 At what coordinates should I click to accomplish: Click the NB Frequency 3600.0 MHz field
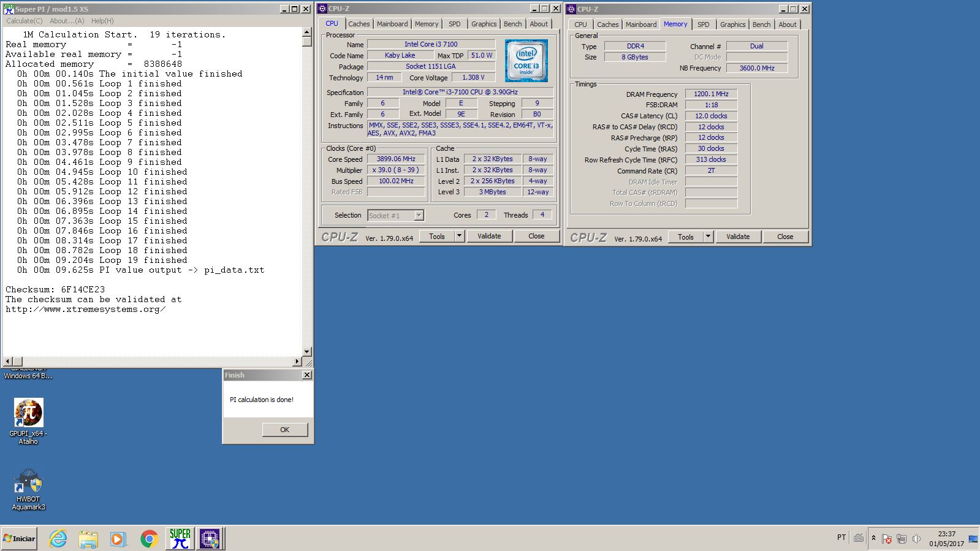click(757, 68)
